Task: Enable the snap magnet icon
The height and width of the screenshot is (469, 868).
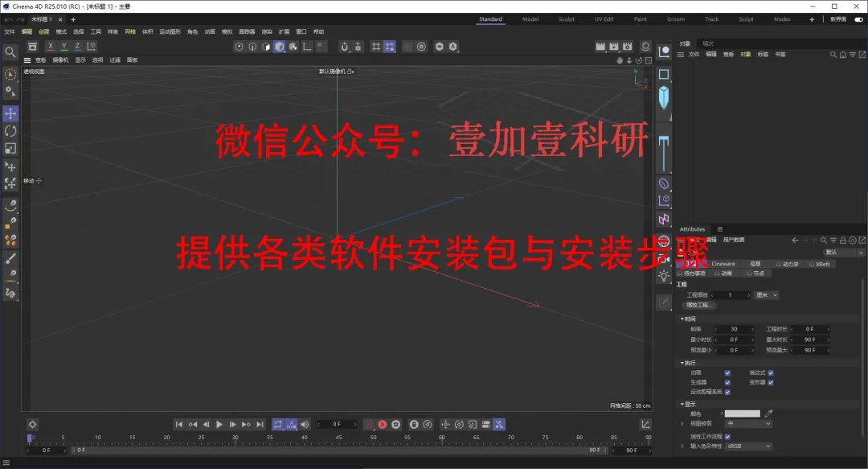Action: tap(344, 47)
